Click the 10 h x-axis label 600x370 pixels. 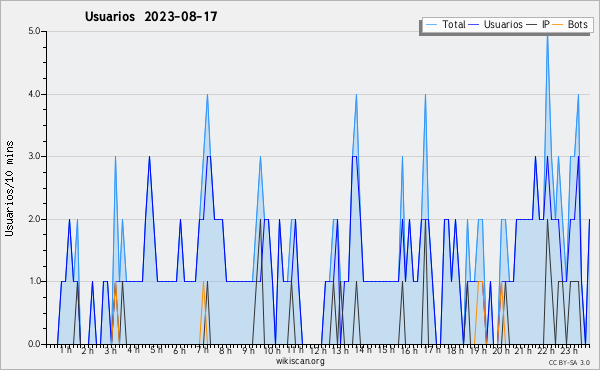click(272, 351)
